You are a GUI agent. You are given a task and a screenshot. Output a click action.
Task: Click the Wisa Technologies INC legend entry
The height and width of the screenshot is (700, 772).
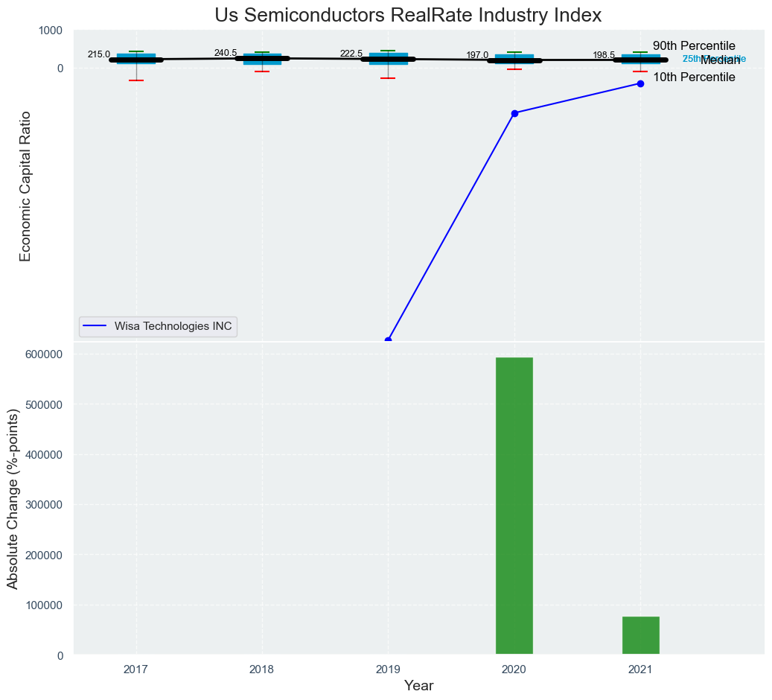[173, 326]
